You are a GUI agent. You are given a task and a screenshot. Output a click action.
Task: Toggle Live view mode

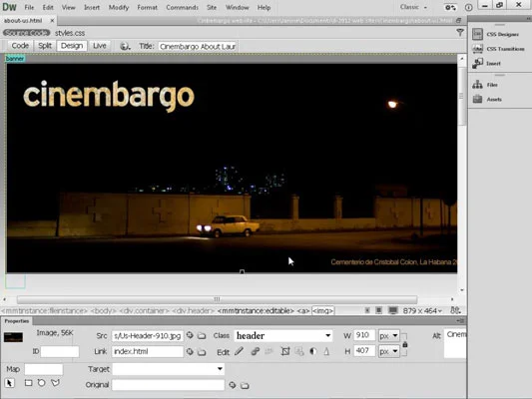pyautogui.click(x=100, y=46)
